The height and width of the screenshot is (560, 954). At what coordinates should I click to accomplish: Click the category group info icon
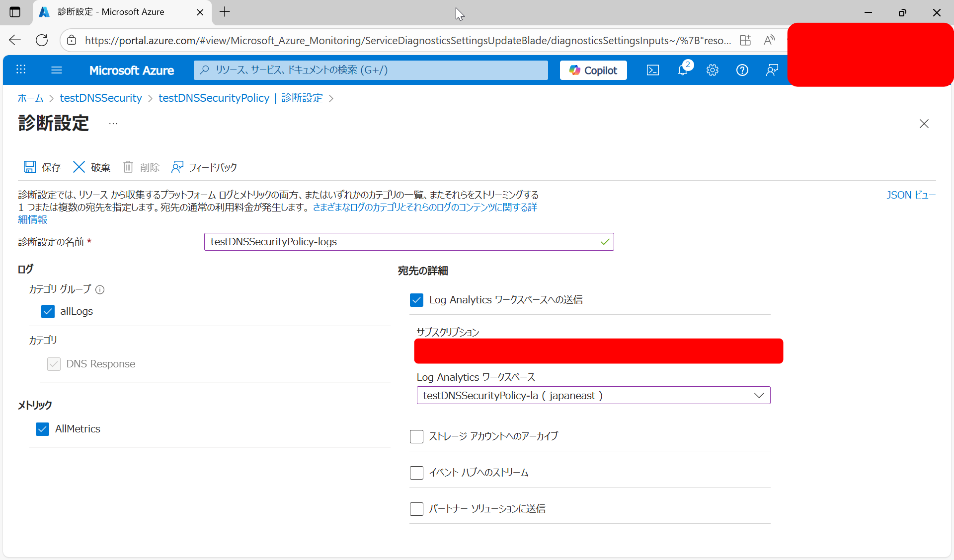(x=100, y=289)
